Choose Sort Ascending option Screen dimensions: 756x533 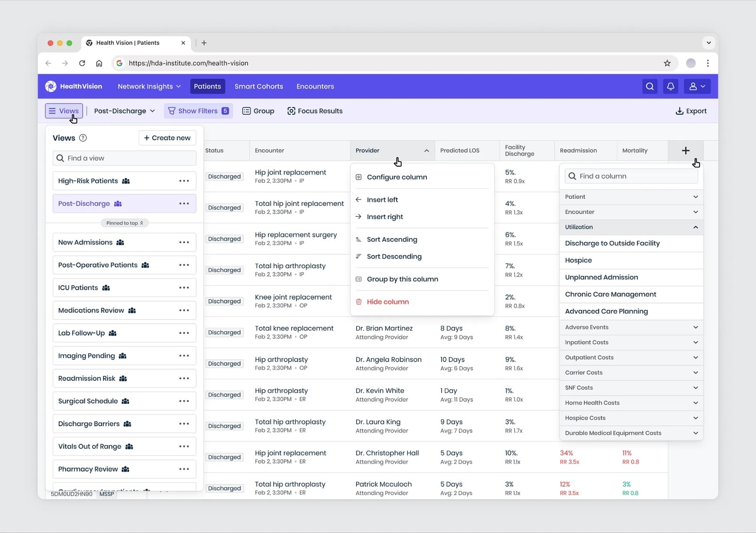tap(422, 239)
